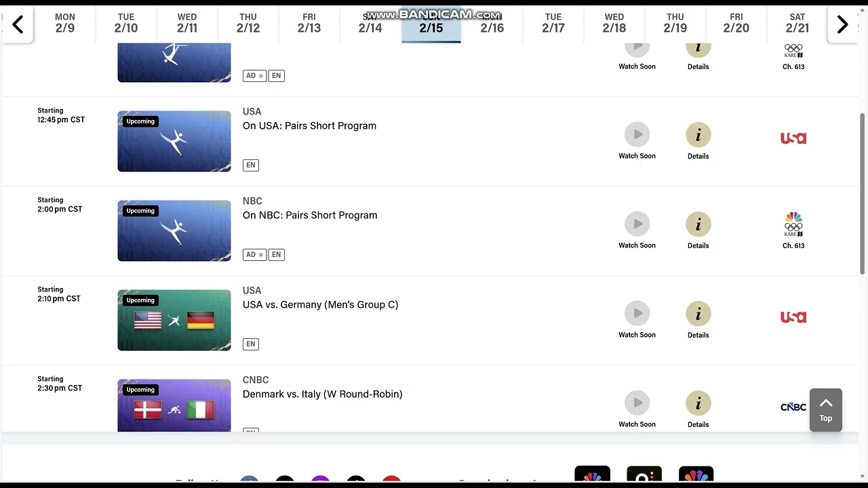The width and height of the screenshot is (868, 488).
Task: Click Upcoming badge on USA vs. Germany thumbnail
Action: click(140, 300)
